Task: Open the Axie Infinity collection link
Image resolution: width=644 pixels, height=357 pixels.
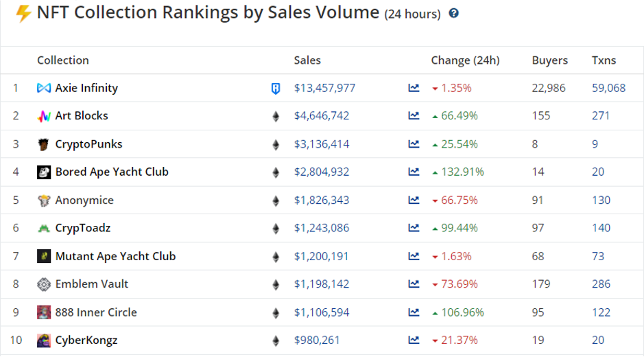Action: (x=86, y=88)
